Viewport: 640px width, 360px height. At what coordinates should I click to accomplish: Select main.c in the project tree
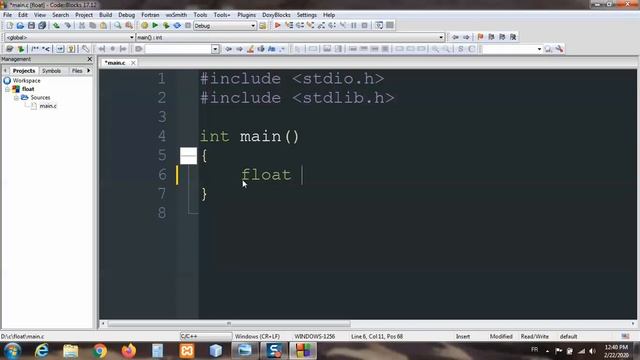pos(48,106)
